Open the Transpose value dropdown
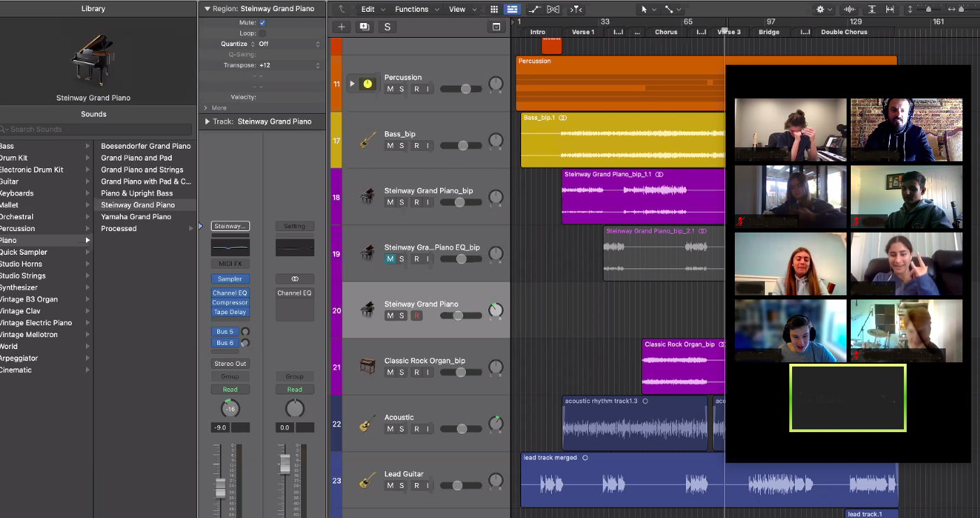 [290, 65]
